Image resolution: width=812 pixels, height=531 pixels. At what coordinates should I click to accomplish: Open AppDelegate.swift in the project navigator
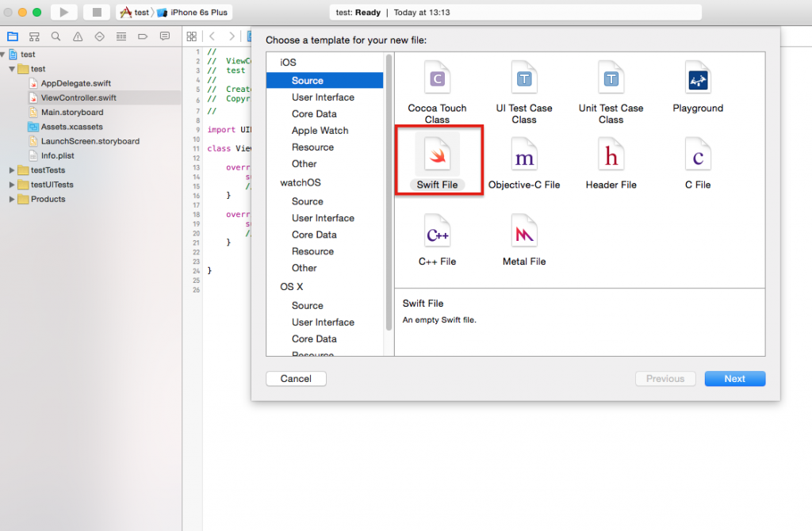pyautogui.click(x=75, y=83)
